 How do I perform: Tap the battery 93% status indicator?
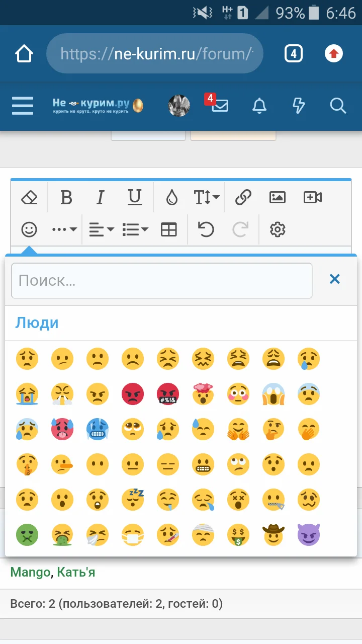point(298,13)
